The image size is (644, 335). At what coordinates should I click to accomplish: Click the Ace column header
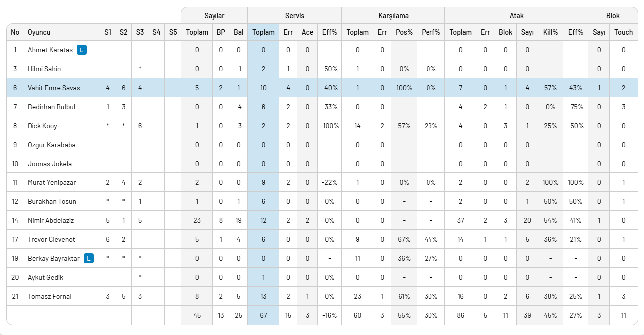307,32
